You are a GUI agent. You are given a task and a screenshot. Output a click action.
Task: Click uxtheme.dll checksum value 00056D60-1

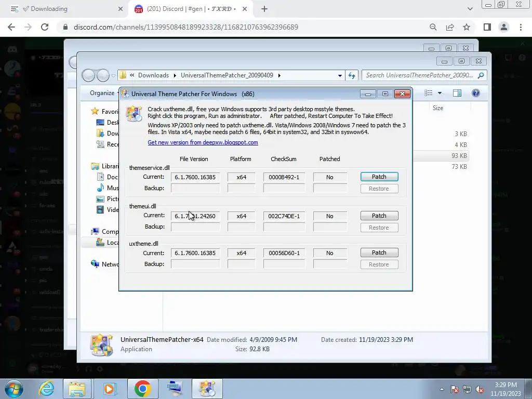pos(284,253)
